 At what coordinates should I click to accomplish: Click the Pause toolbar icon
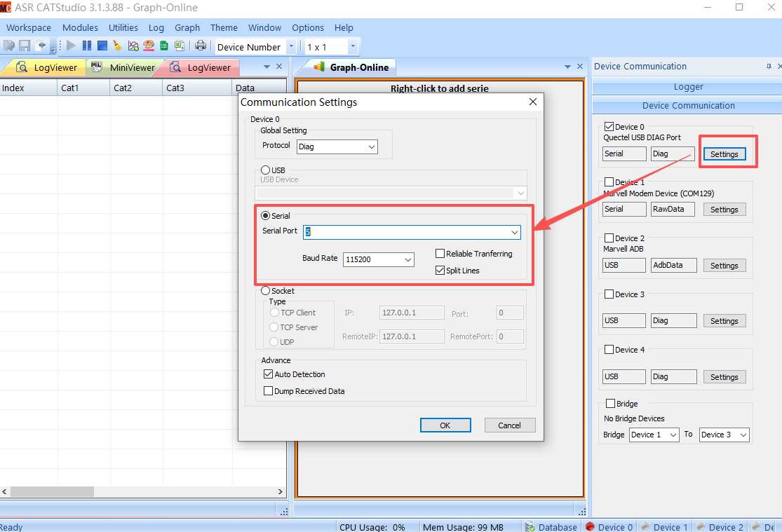87,46
